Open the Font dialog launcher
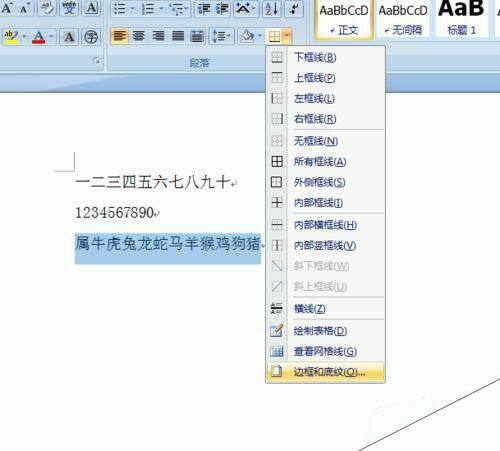Viewport: 500px width, 451px height. [97, 61]
